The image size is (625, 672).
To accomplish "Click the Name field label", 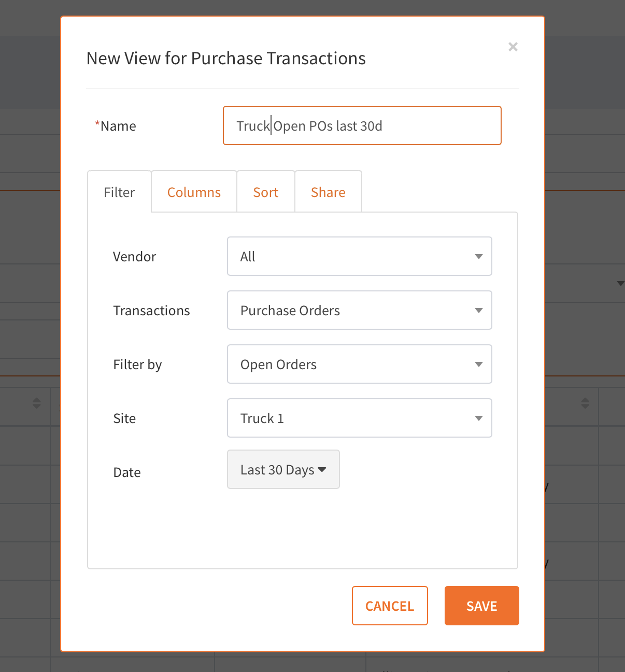I will point(118,126).
